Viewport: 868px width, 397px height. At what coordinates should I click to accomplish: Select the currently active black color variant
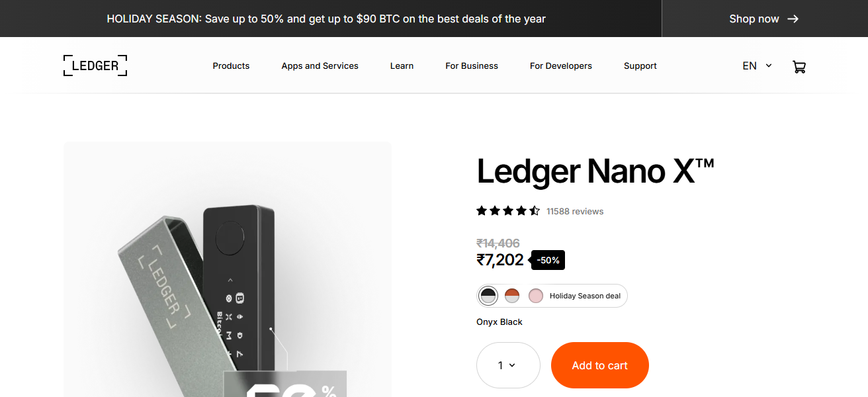point(488,296)
